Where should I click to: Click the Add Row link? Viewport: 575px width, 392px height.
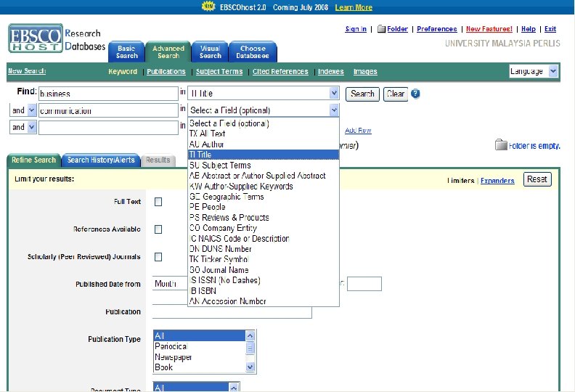pos(358,130)
